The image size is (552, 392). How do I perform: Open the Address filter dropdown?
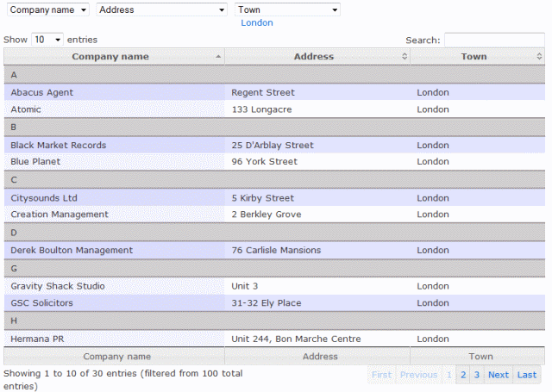coord(161,9)
